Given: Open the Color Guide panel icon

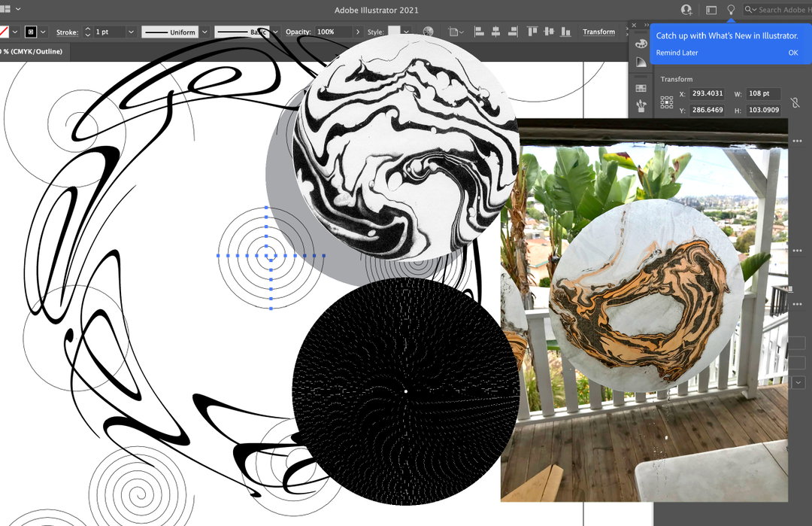Looking at the screenshot, I should (x=641, y=62).
